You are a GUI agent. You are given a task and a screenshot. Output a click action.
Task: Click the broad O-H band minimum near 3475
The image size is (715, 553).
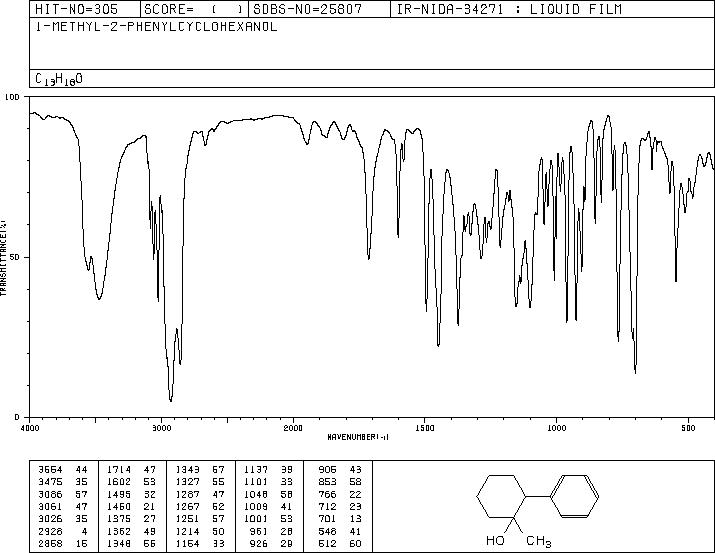[x=99, y=298]
